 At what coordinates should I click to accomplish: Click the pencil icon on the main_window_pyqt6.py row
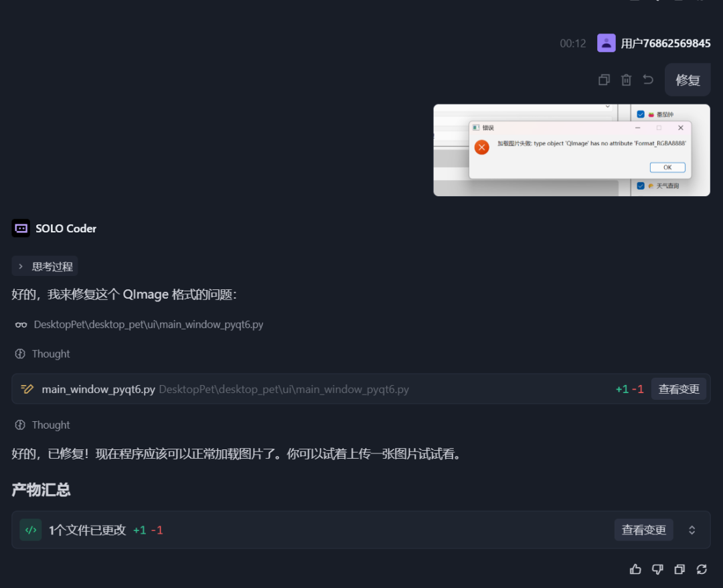coord(27,388)
